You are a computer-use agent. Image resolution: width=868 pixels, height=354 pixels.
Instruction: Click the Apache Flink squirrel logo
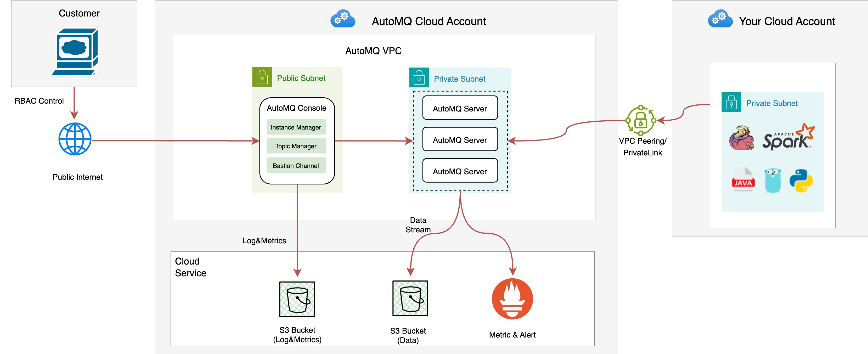click(741, 138)
